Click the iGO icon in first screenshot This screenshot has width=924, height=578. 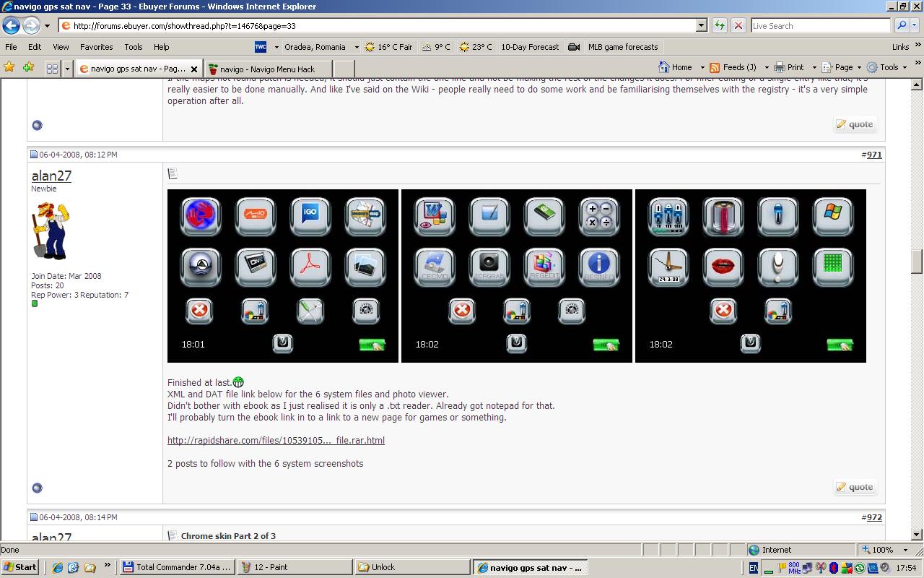pyautogui.click(x=310, y=215)
